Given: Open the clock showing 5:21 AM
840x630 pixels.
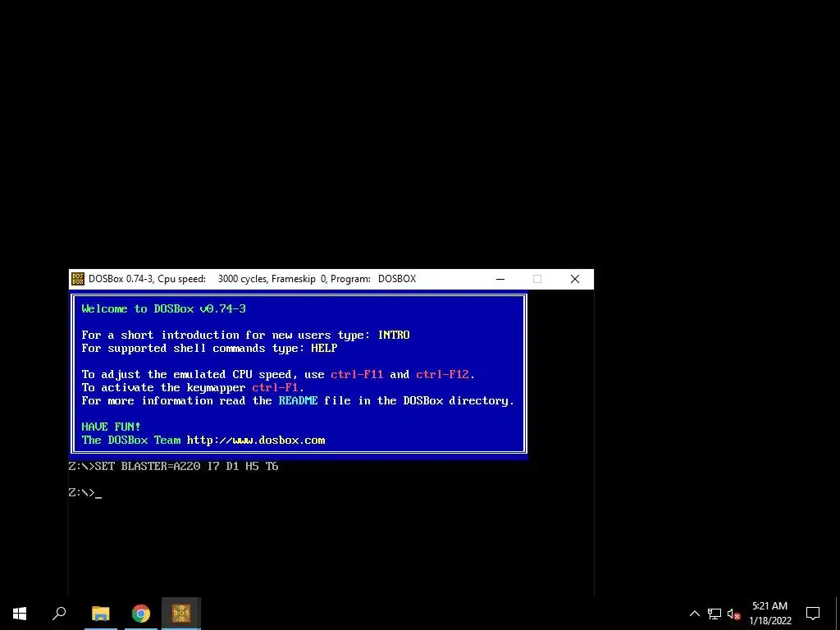Looking at the screenshot, I should tap(769, 614).
